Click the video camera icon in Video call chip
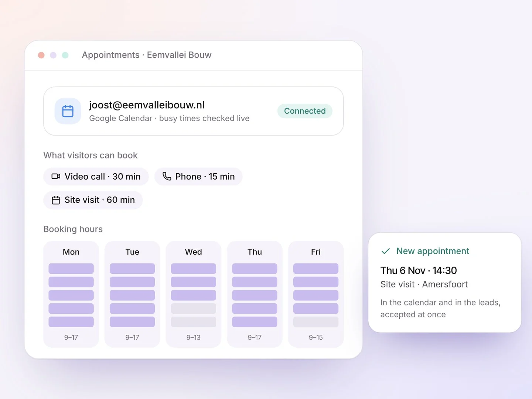 pos(56,177)
